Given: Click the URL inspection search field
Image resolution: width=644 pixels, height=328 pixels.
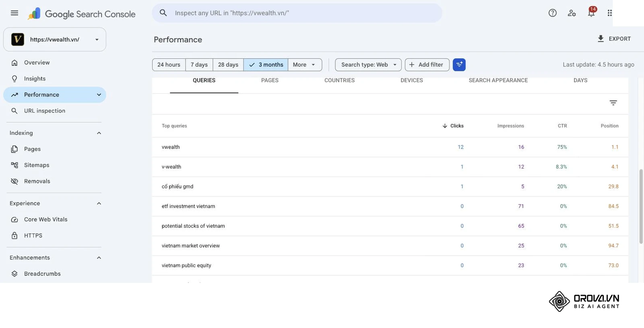Looking at the screenshot, I should 297,13.
